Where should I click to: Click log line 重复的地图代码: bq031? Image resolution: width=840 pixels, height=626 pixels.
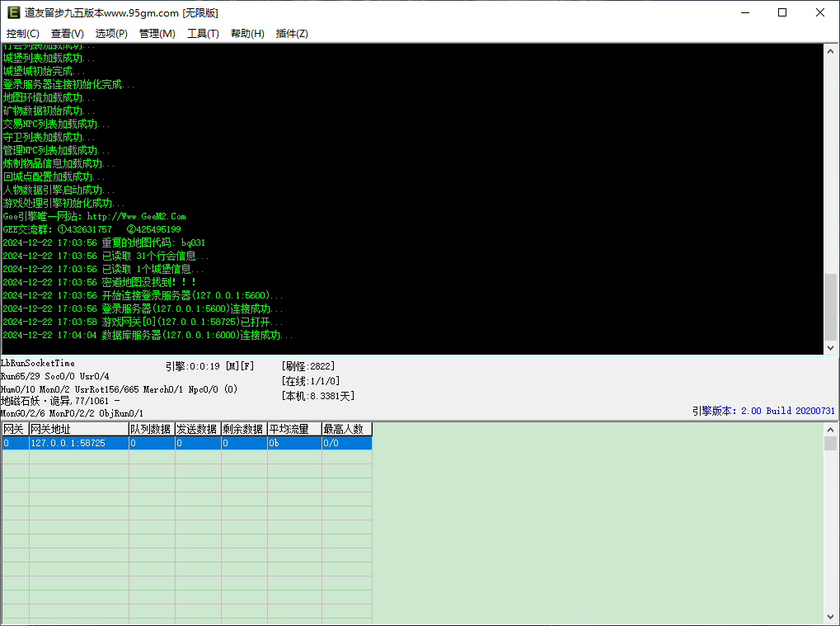104,242
